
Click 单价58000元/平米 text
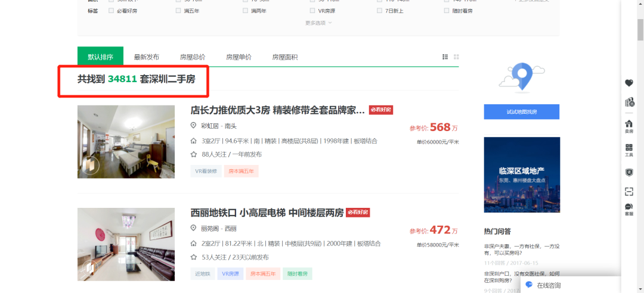click(438, 245)
